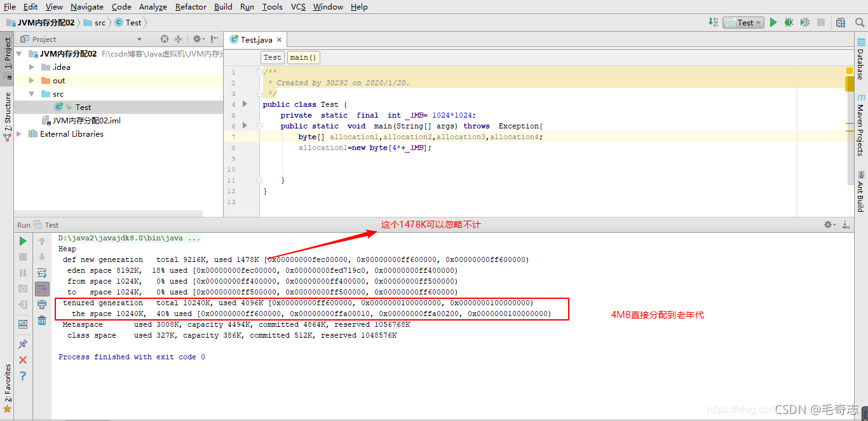Open Project panel gear settings menu
This screenshot has width=868, height=421.
(x=199, y=39)
